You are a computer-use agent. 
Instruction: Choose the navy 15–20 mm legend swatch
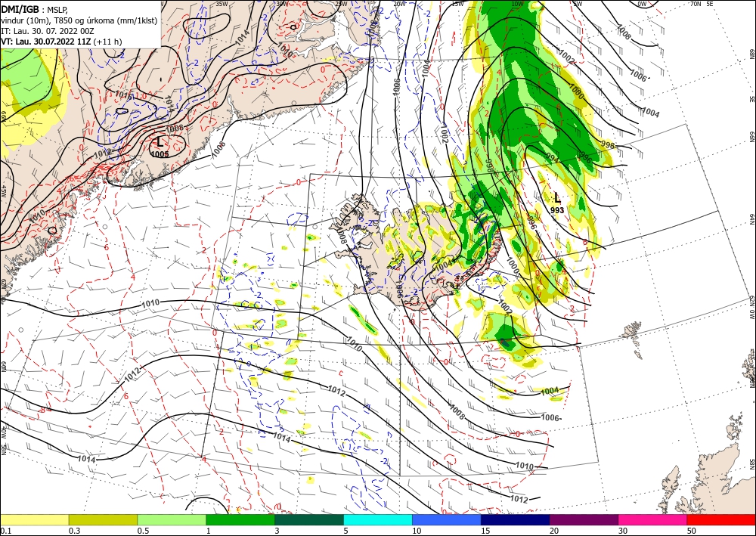pyautogui.click(x=516, y=519)
